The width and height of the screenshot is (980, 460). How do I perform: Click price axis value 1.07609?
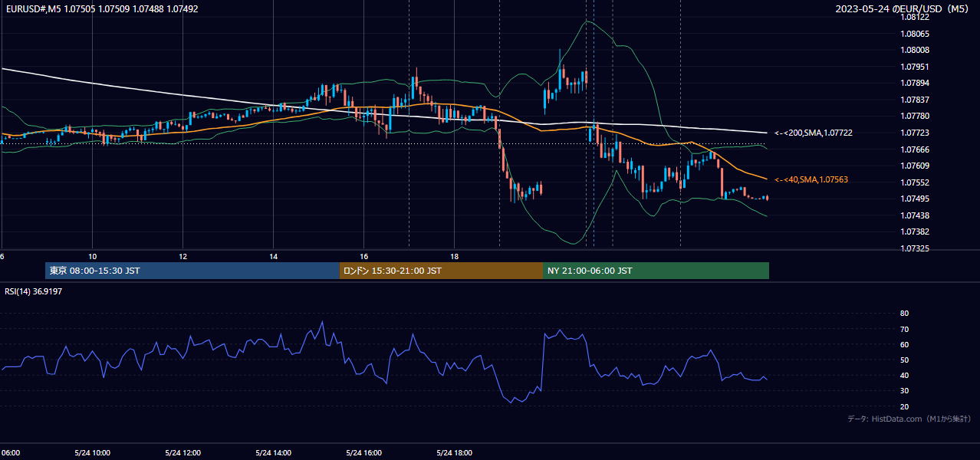tap(915, 166)
